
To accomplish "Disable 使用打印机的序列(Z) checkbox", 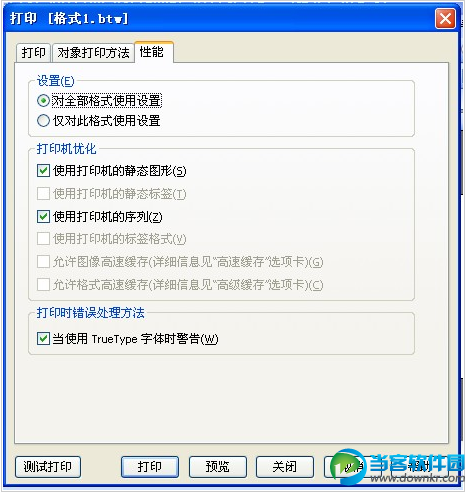I will [x=43, y=216].
